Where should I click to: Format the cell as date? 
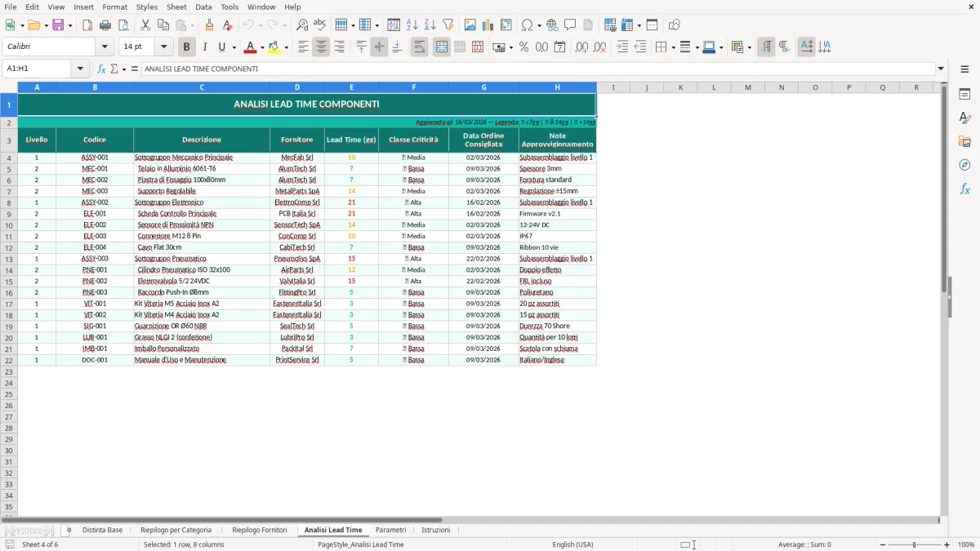(559, 47)
